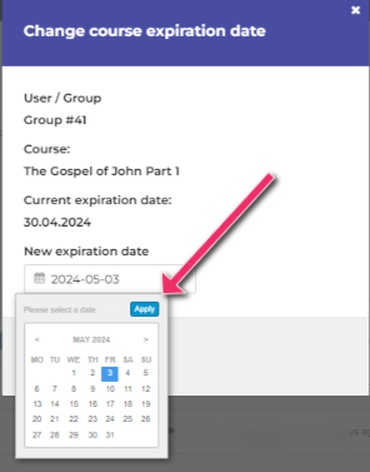Click the new expiration date field
This screenshot has height=472, width=370.
[110, 279]
